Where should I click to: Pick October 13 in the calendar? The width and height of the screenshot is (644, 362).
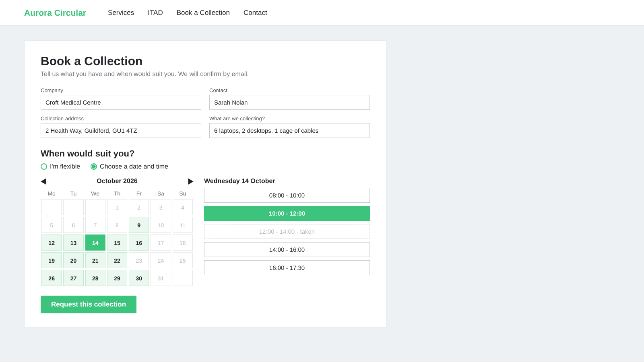tap(73, 243)
